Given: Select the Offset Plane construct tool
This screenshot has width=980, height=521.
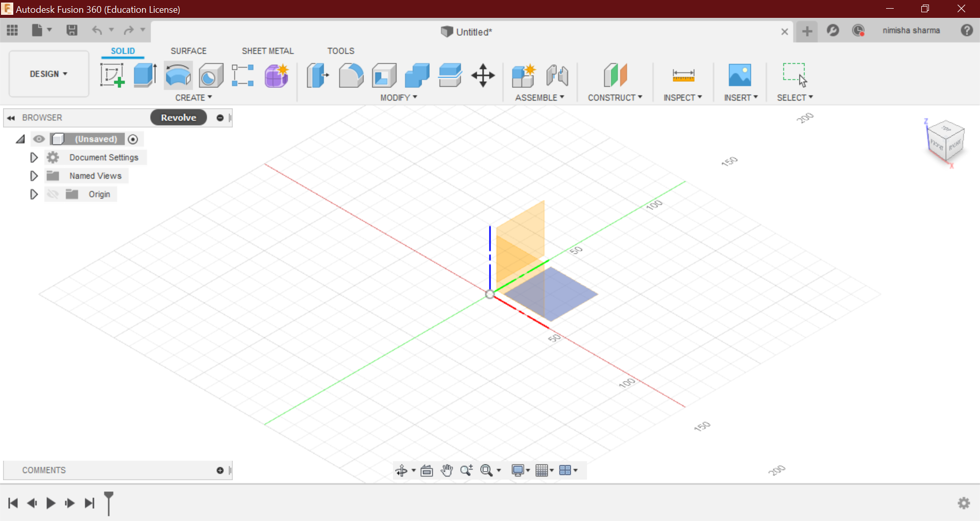Looking at the screenshot, I should (x=615, y=75).
